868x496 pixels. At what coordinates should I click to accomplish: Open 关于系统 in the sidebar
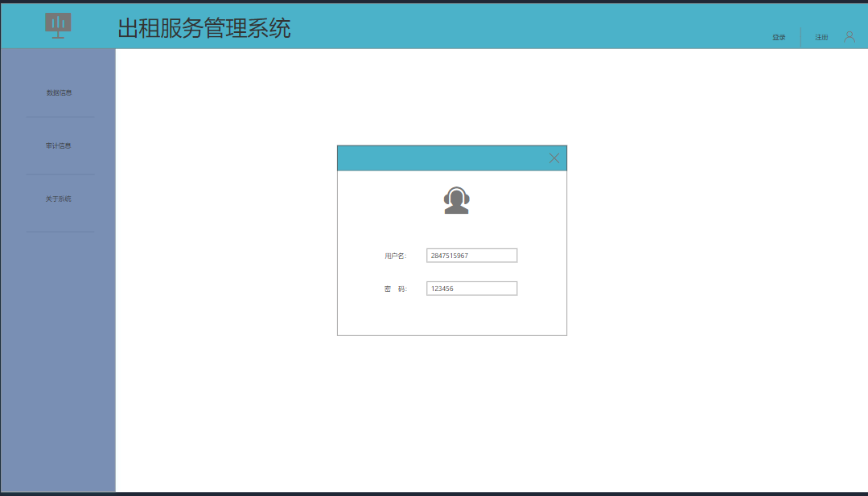[58, 199]
